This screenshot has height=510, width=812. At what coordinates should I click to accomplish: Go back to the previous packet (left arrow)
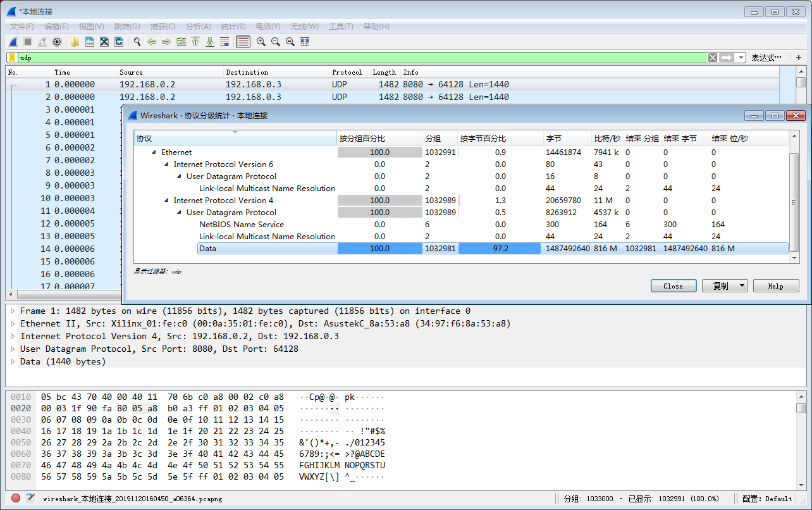pyautogui.click(x=152, y=42)
